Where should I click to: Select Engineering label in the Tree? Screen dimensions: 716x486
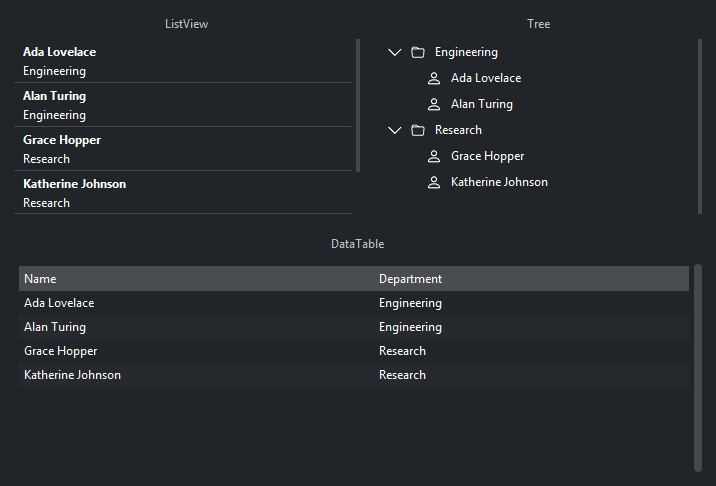tap(466, 52)
